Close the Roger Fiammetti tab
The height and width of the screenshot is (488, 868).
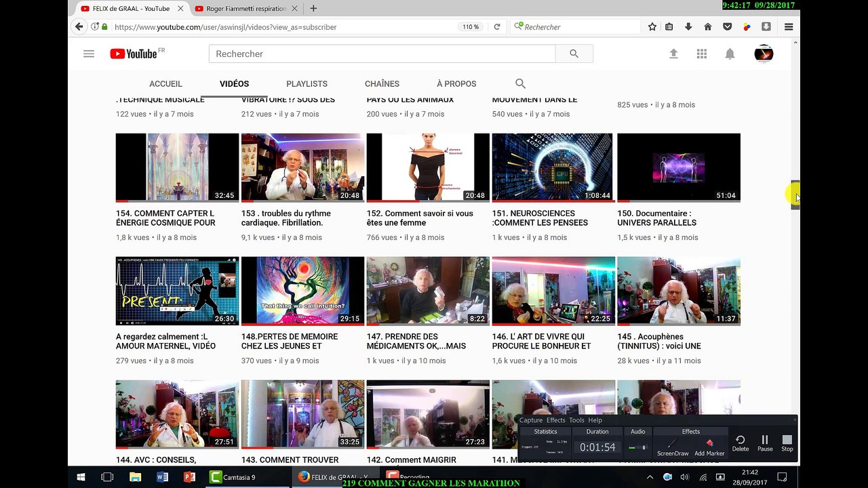(294, 8)
